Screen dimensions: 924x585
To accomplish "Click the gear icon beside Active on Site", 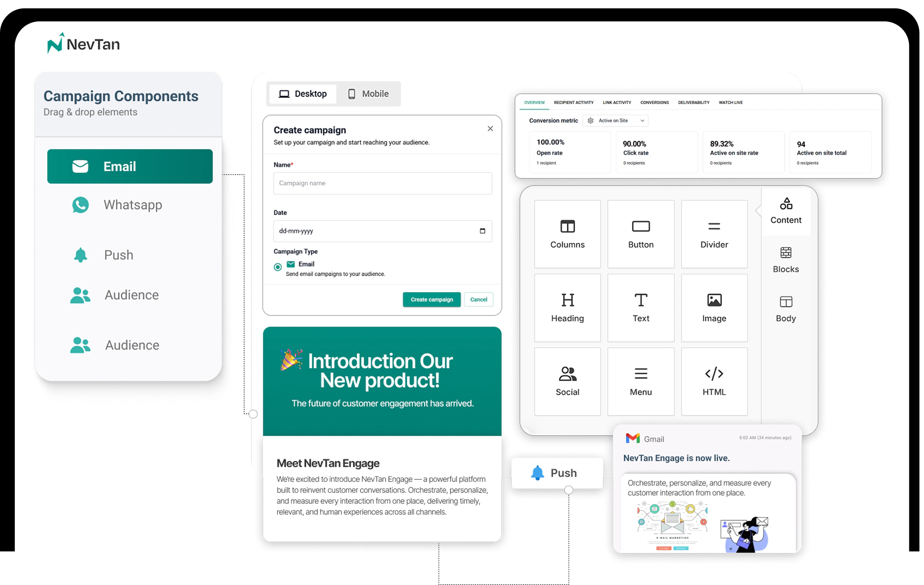I will (x=591, y=121).
